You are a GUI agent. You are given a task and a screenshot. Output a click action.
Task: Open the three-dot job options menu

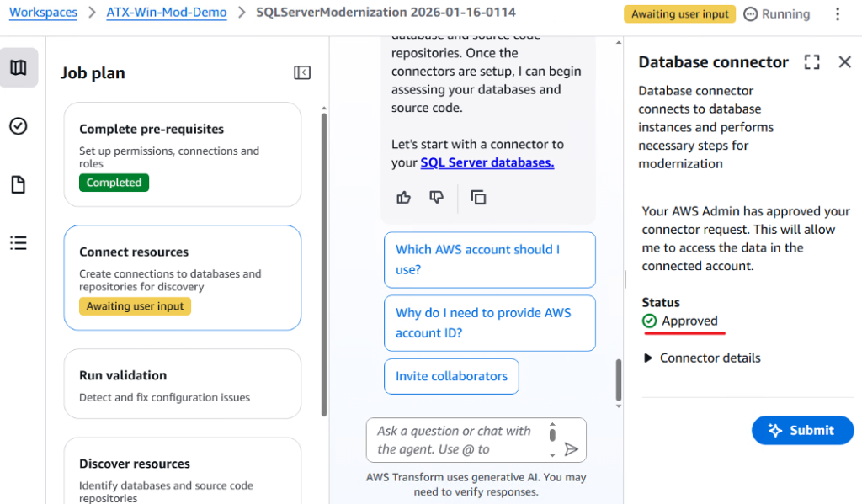click(837, 14)
